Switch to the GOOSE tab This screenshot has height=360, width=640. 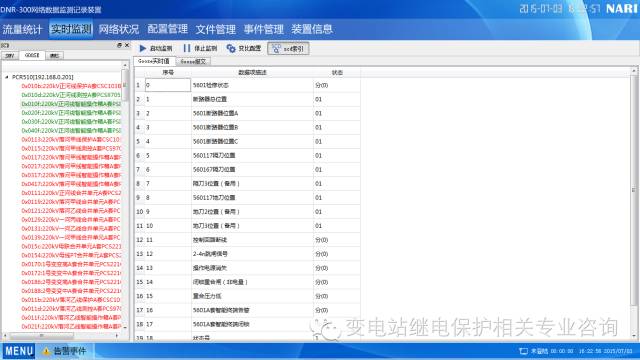point(32,55)
